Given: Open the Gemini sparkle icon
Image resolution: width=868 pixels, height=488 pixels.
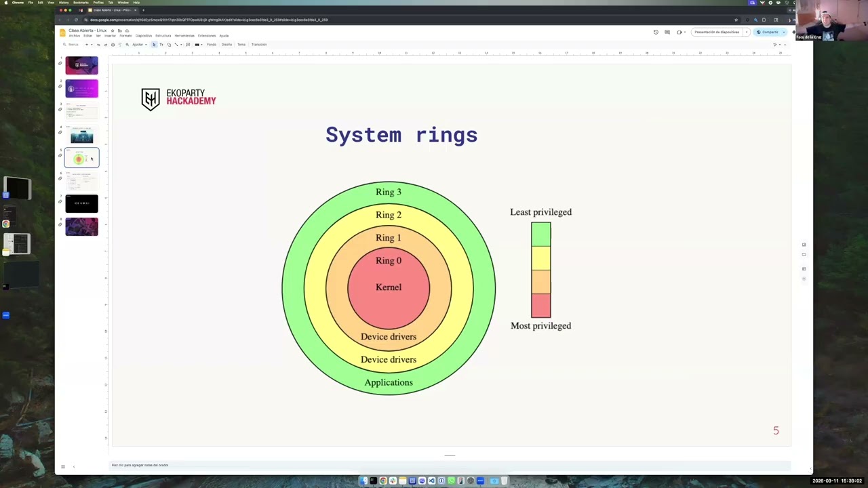Looking at the screenshot, I should pyautogui.click(x=794, y=32).
